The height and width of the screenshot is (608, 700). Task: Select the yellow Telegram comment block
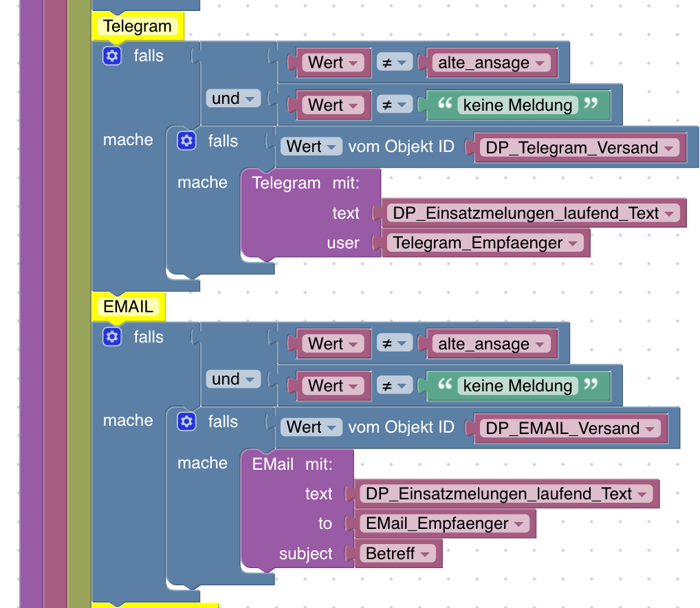point(138,26)
